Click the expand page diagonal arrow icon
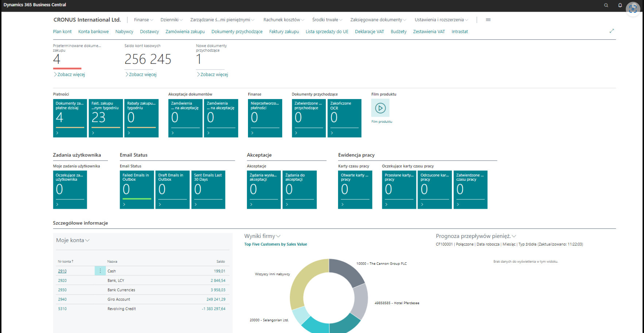The width and height of the screenshot is (644, 333). point(612,31)
